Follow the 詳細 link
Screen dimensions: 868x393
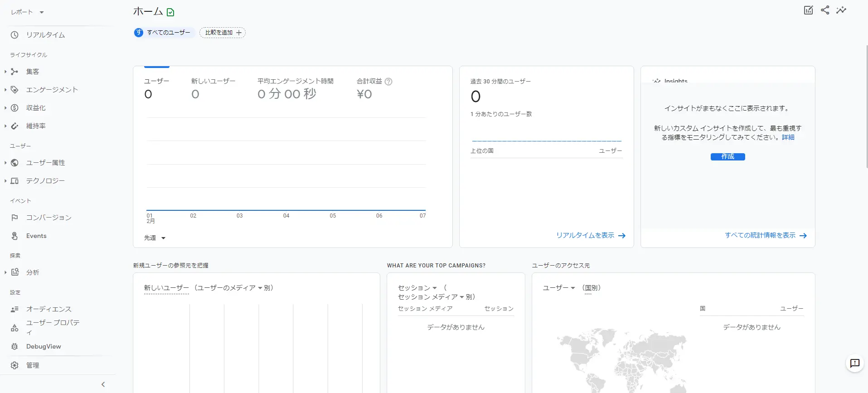(x=788, y=137)
